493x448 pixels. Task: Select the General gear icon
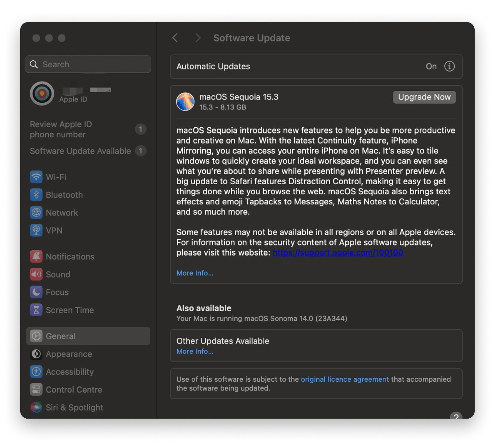pos(36,336)
